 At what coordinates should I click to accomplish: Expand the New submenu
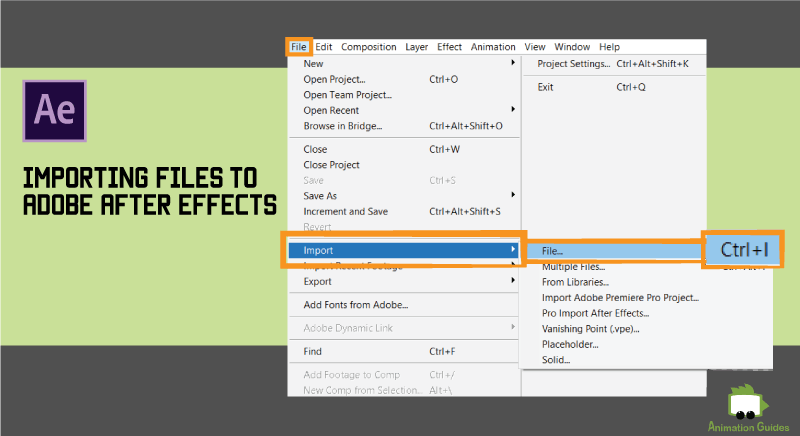pyautogui.click(x=404, y=64)
